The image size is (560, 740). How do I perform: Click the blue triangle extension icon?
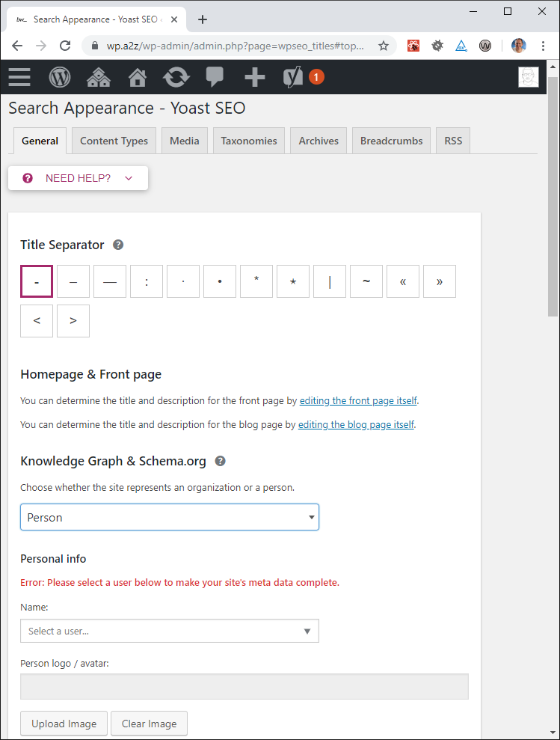tap(461, 46)
